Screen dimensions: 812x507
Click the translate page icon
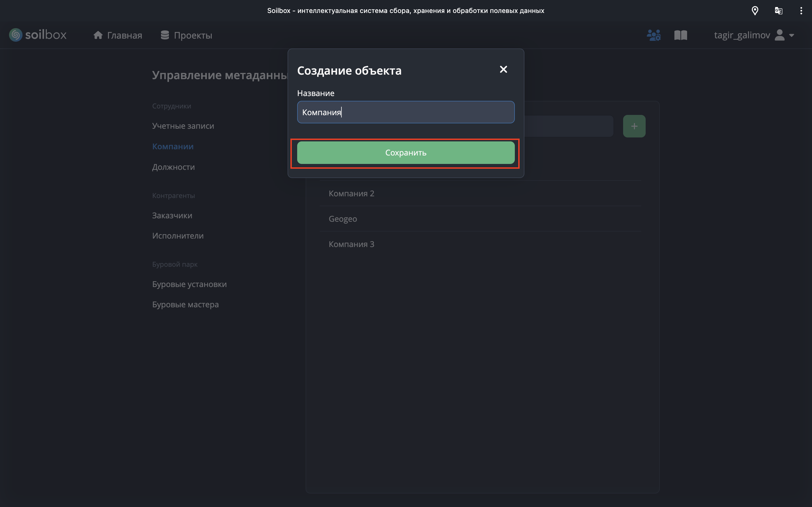pyautogui.click(x=778, y=11)
